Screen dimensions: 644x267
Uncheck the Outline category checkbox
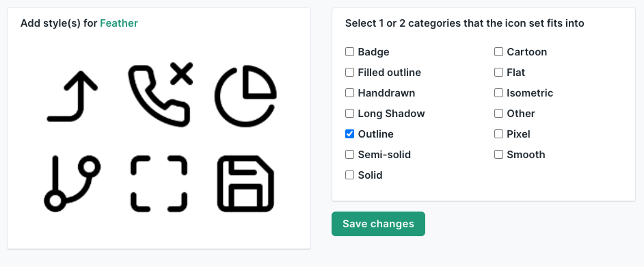[x=349, y=134]
